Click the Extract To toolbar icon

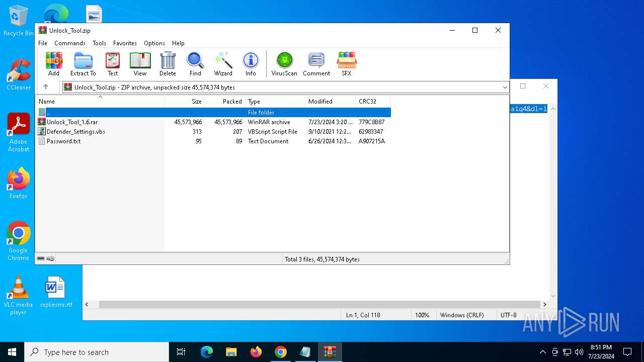[x=83, y=64]
